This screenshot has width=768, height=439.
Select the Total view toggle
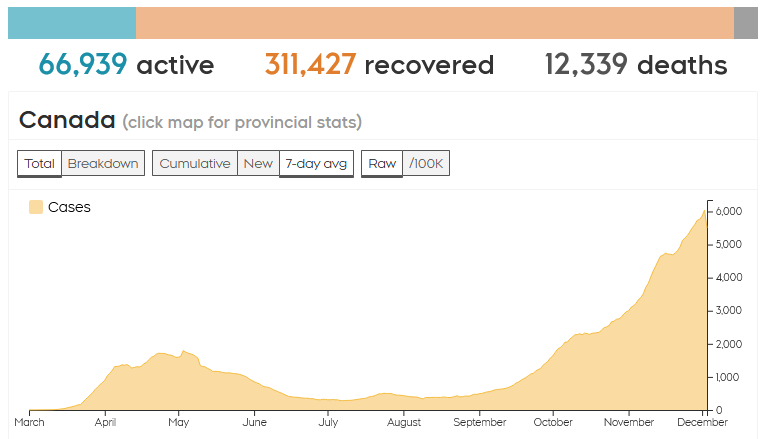coord(40,163)
